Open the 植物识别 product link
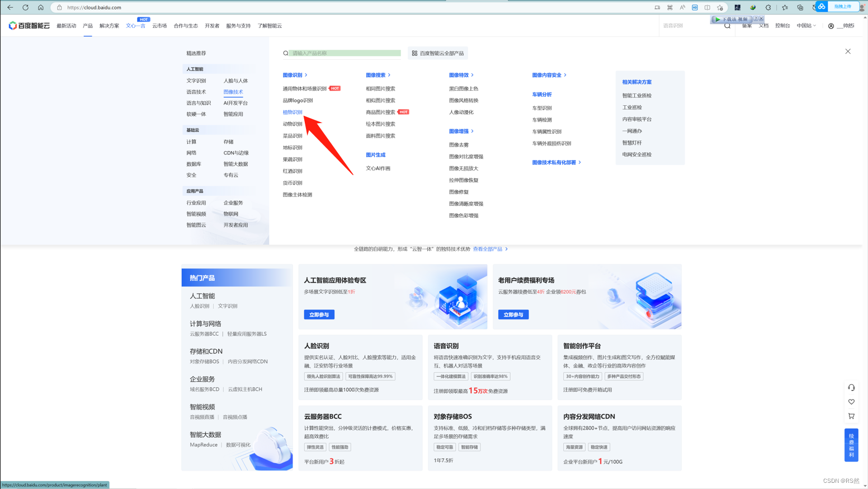Viewport: 868px width, 489px height. coord(293,112)
